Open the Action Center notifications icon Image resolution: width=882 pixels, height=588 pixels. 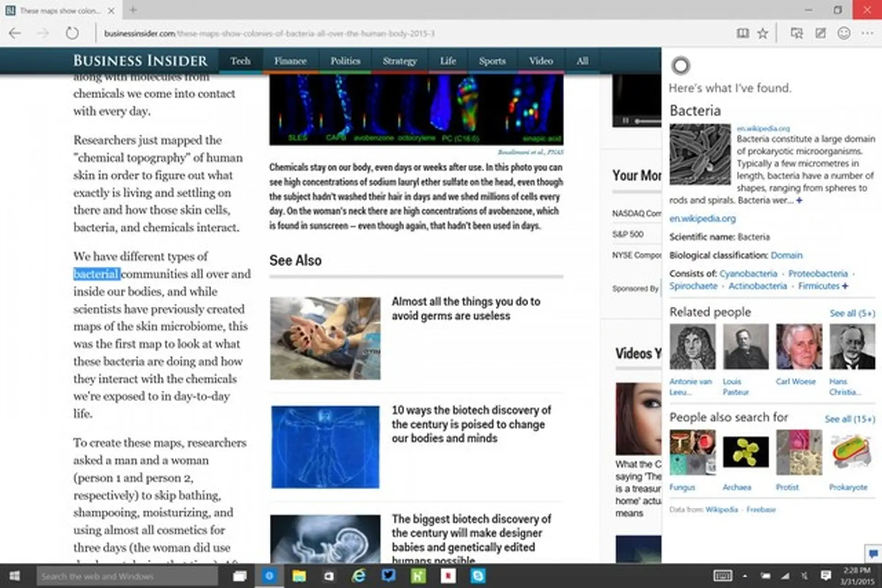pyautogui.click(x=825, y=576)
